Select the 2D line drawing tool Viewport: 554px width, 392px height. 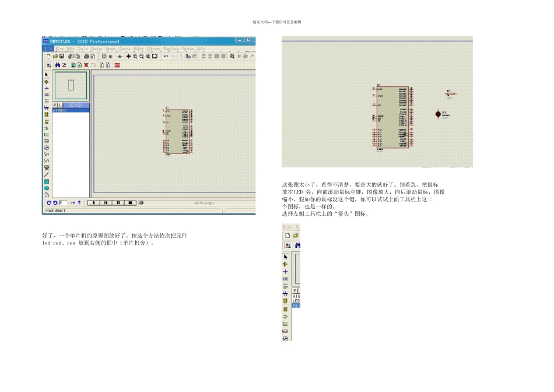[x=47, y=174]
